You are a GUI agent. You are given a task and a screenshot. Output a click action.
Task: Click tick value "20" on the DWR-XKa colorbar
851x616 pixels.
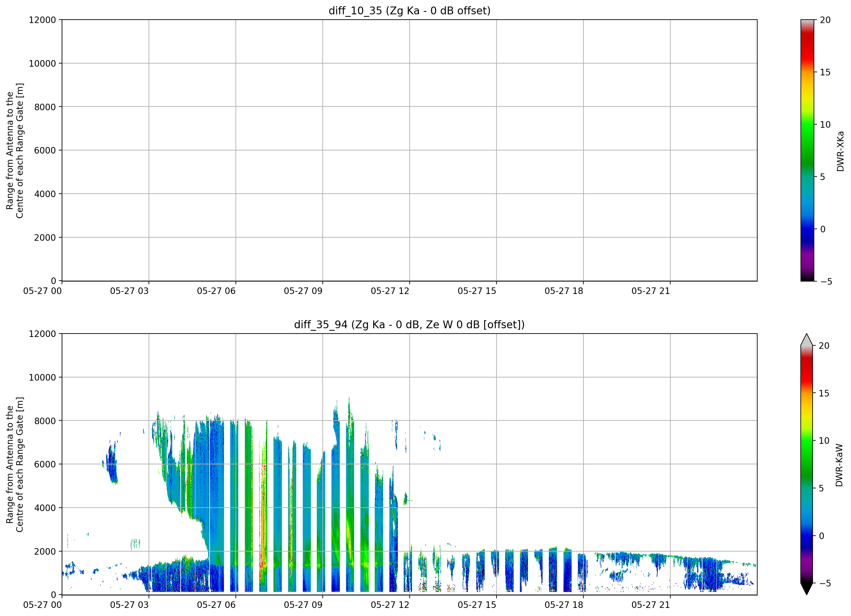tap(825, 20)
